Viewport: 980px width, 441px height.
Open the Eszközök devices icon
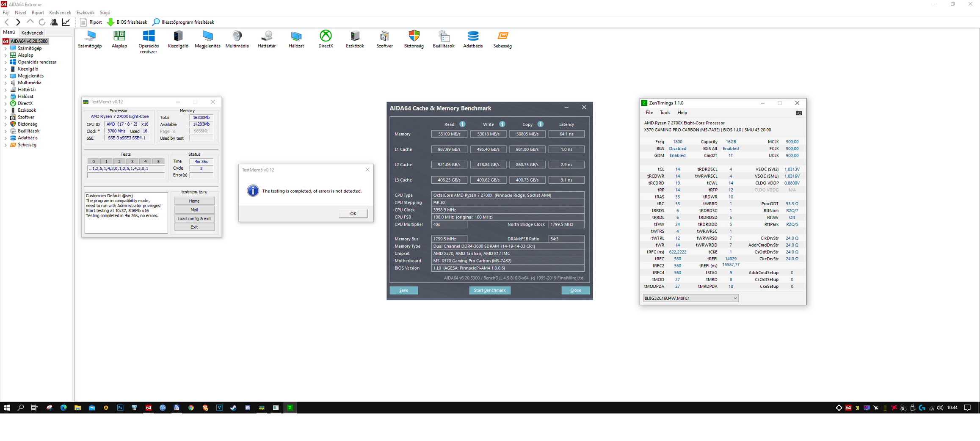(355, 39)
